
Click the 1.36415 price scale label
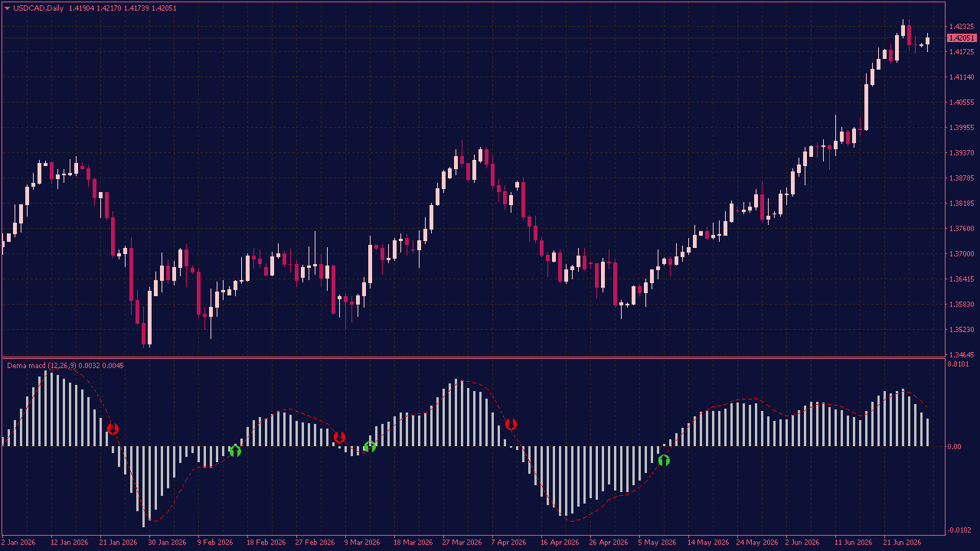pyautogui.click(x=962, y=279)
